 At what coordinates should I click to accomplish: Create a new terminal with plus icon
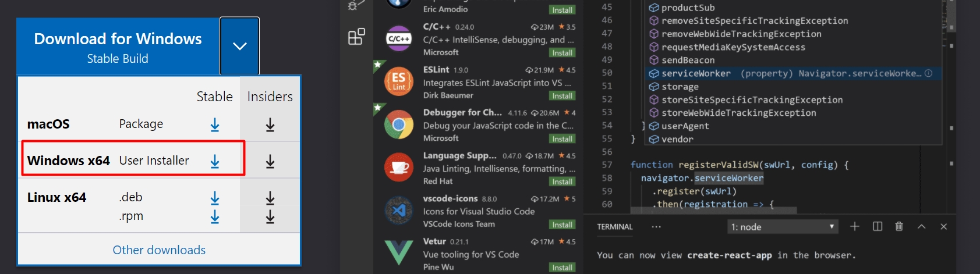point(855,226)
